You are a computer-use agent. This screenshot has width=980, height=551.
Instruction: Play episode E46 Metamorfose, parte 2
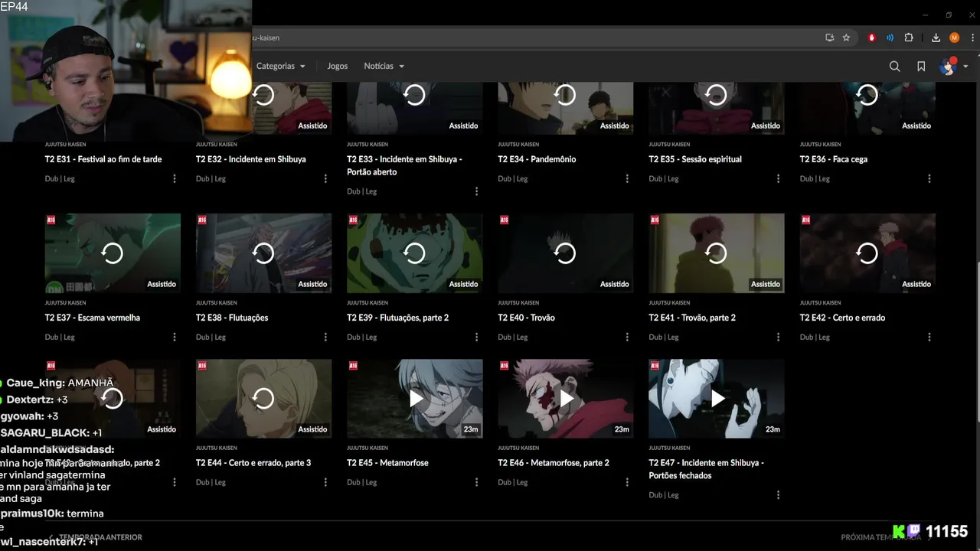point(565,399)
